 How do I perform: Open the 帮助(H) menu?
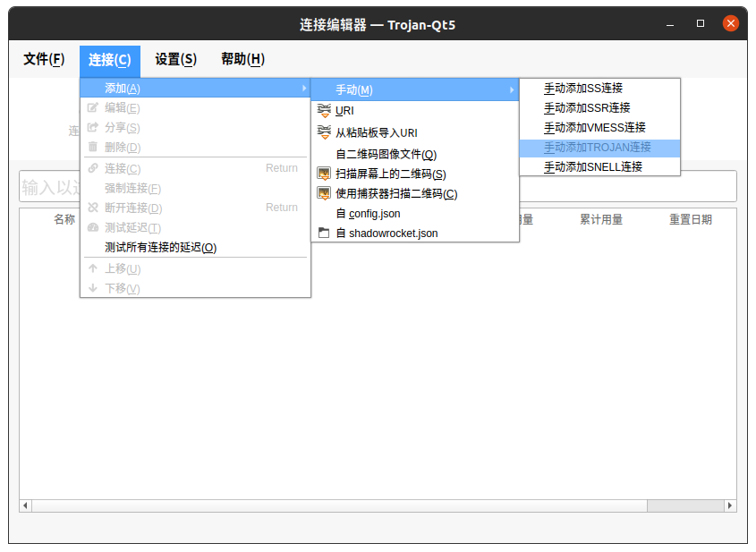[x=242, y=59]
